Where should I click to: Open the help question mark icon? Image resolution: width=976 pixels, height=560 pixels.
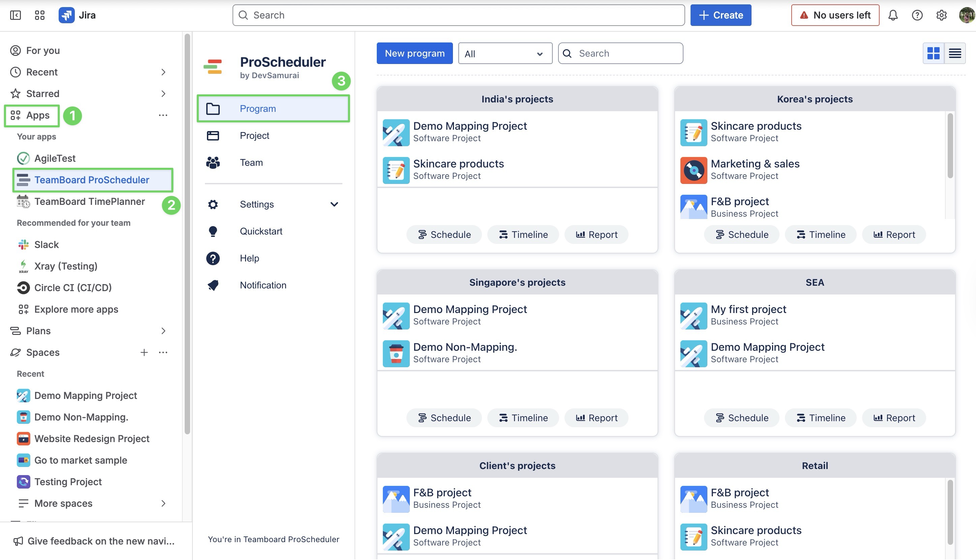[x=917, y=15]
